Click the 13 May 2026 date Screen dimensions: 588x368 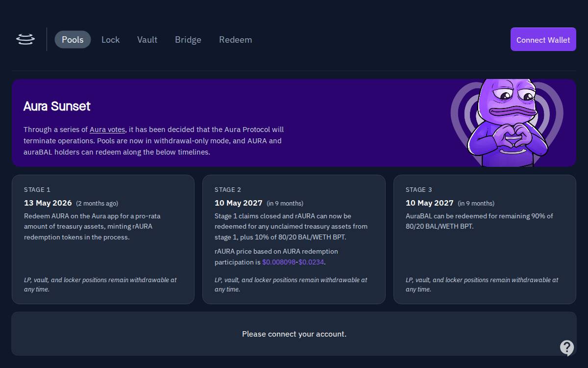click(x=48, y=203)
